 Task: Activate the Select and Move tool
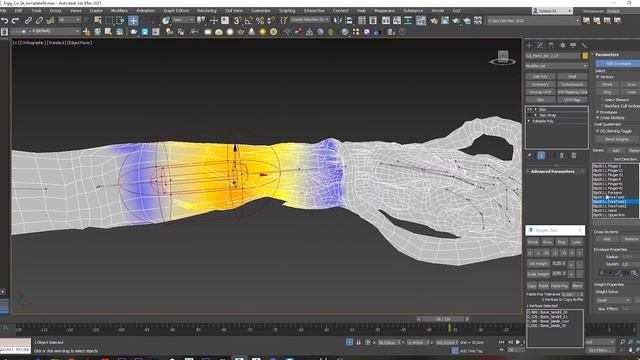click(x=133, y=20)
